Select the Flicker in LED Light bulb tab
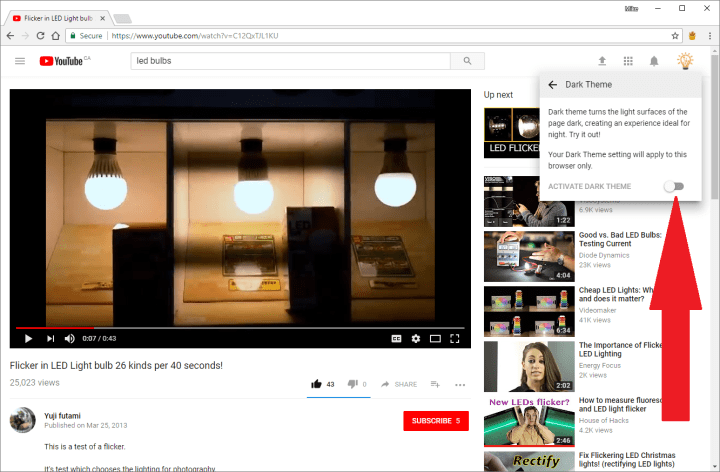The height and width of the screenshot is (472, 720). pyautogui.click(x=55, y=18)
